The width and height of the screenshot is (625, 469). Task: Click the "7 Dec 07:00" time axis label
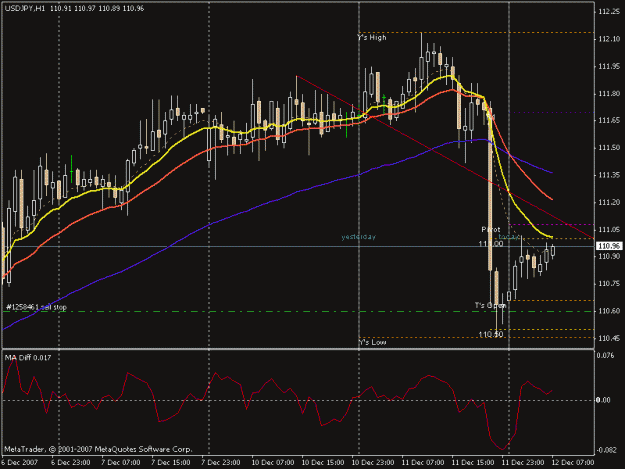coord(121,463)
